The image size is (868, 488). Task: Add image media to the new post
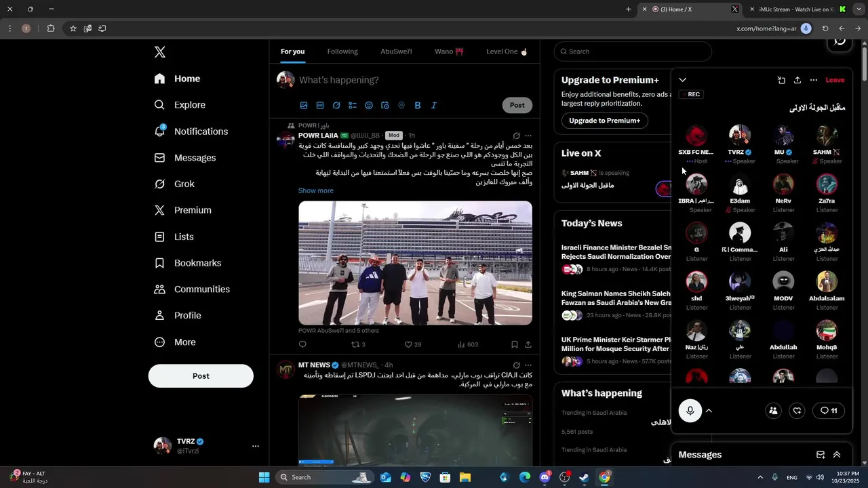[x=304, y=105]
